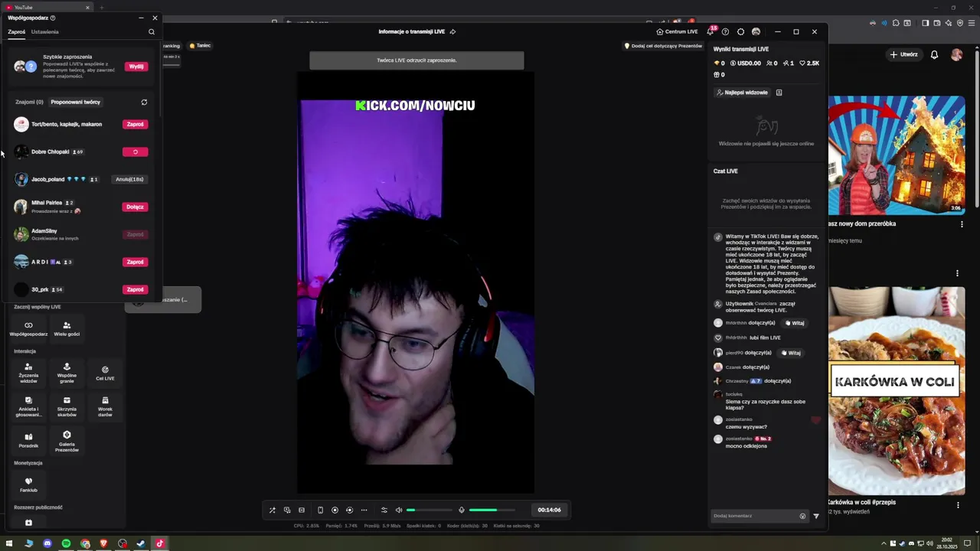Open the Fanklub monetization tile

pyautogui.click(x=28, y=484)
